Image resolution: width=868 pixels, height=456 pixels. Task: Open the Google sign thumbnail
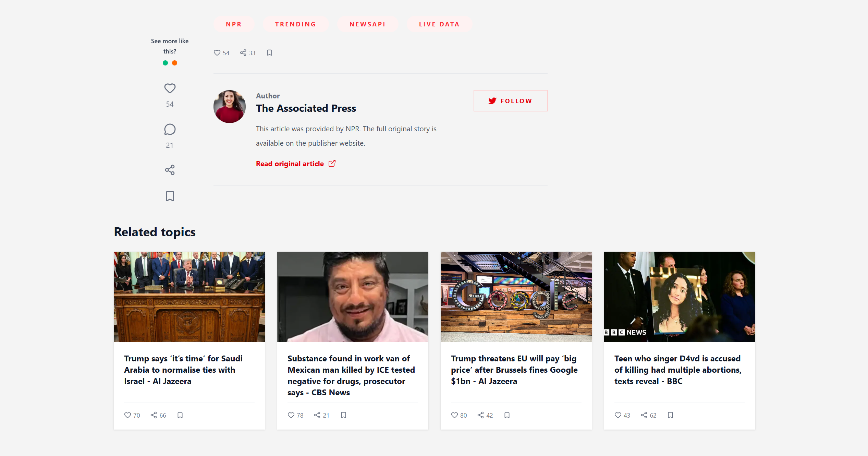coord(516,297)
